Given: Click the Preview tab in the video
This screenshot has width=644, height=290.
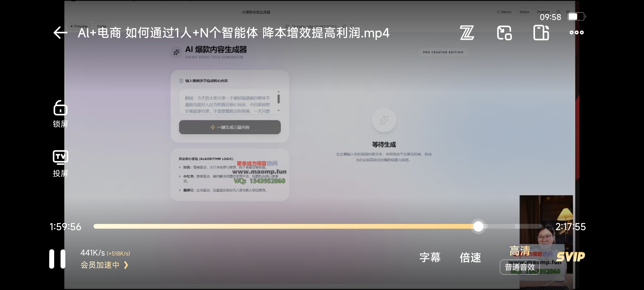Looking at the screenshot, I should [79, 26].
